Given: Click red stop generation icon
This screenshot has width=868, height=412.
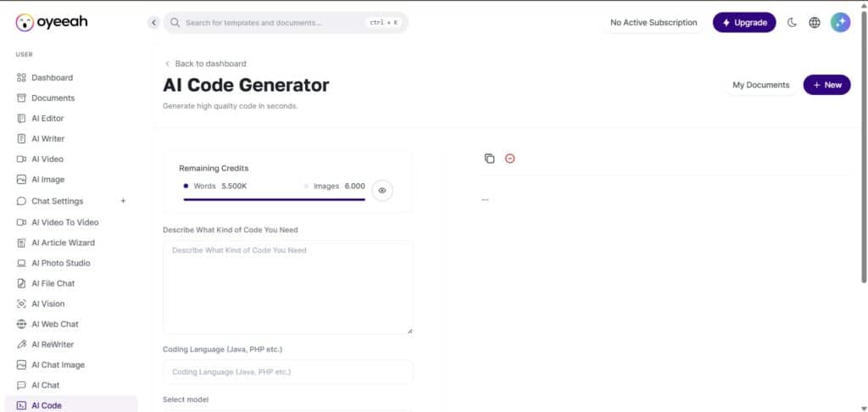Looking at the screenshot, I should [509, 159].
